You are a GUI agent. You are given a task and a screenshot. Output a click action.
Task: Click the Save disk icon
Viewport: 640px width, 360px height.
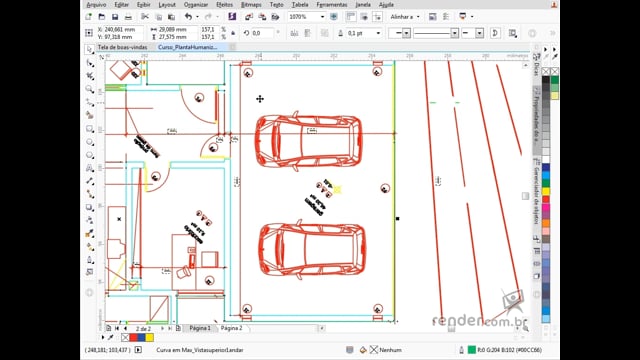115,17
